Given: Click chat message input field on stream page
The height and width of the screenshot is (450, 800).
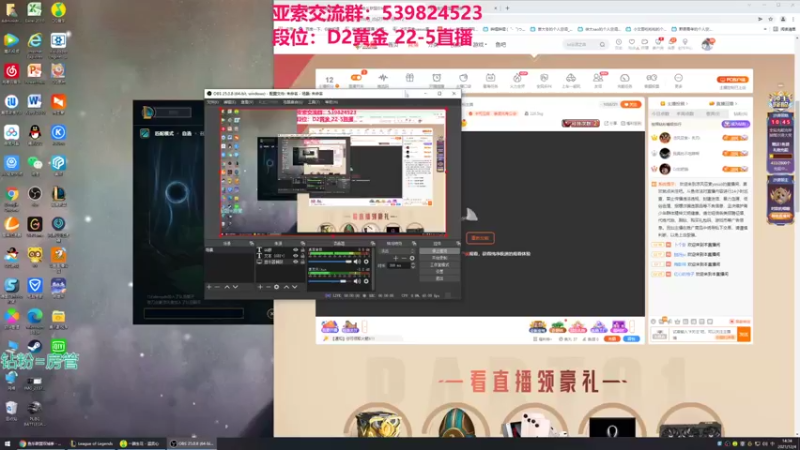Looking at the screenshot, I should [x=703, y=334].
